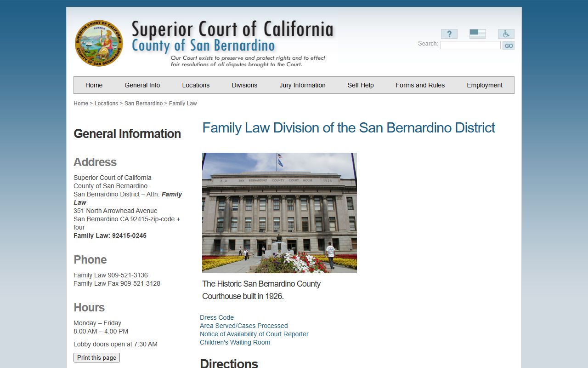The image size is (588, 368).
Task: Open the Home menu item
Action: point(94,85)
